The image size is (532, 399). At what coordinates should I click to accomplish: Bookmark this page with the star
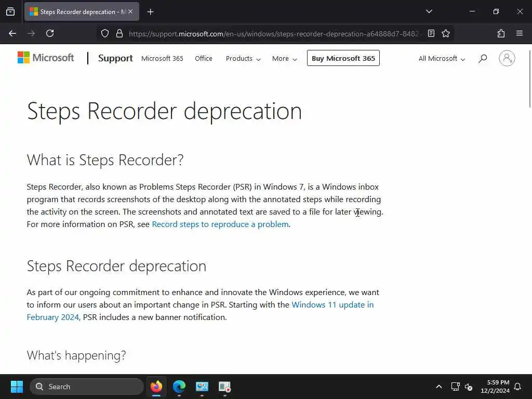pyautogui.click(x=445, y=33)
